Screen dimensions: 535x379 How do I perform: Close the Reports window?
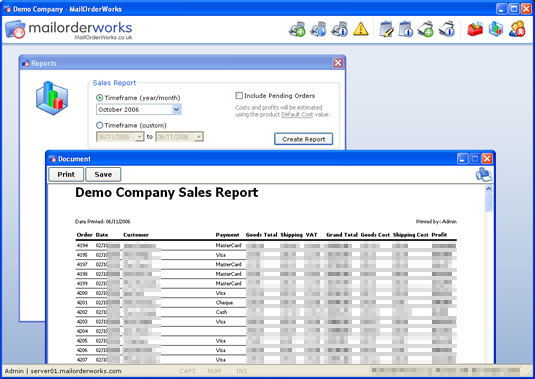[338, 63]
